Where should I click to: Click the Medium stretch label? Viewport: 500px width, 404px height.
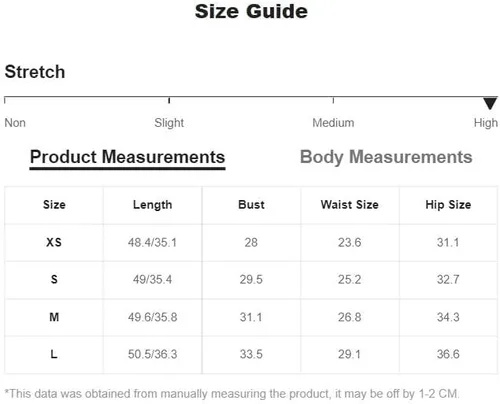tap(333, 123)
